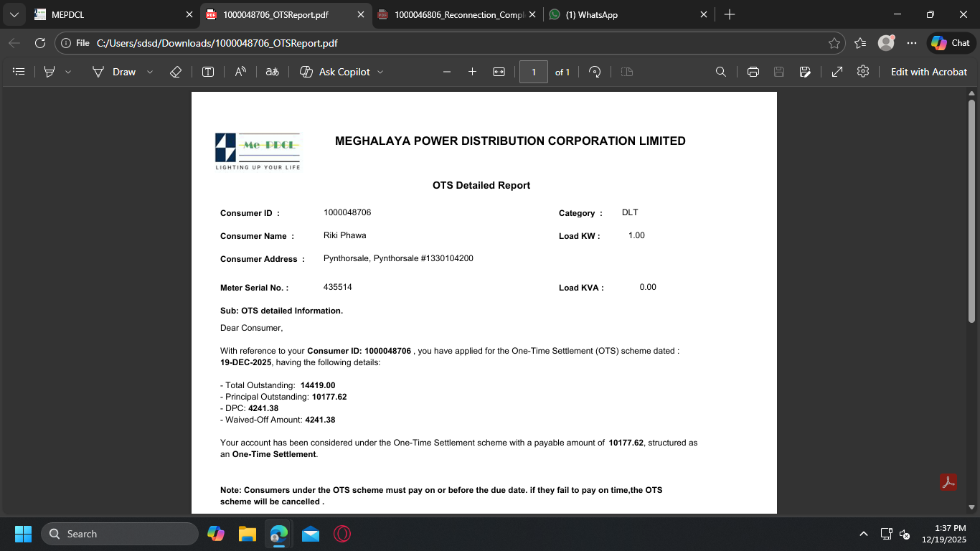The image size is (980, 551).
Task: Open the find search magnifier in PDF toolbar
Action: (x=721, y=72)
